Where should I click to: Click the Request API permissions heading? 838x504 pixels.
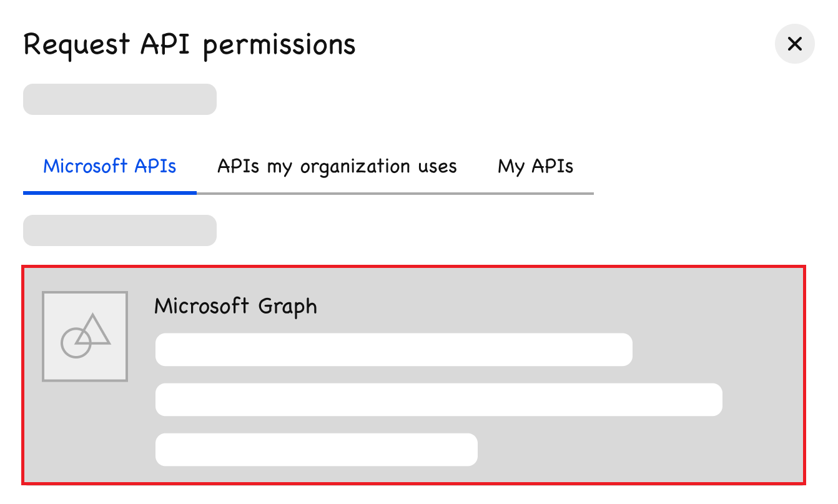coord(189,44)
